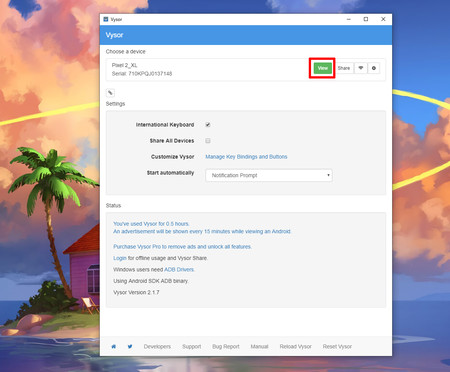Open the Manual footer link

click(x=259, y=347)
